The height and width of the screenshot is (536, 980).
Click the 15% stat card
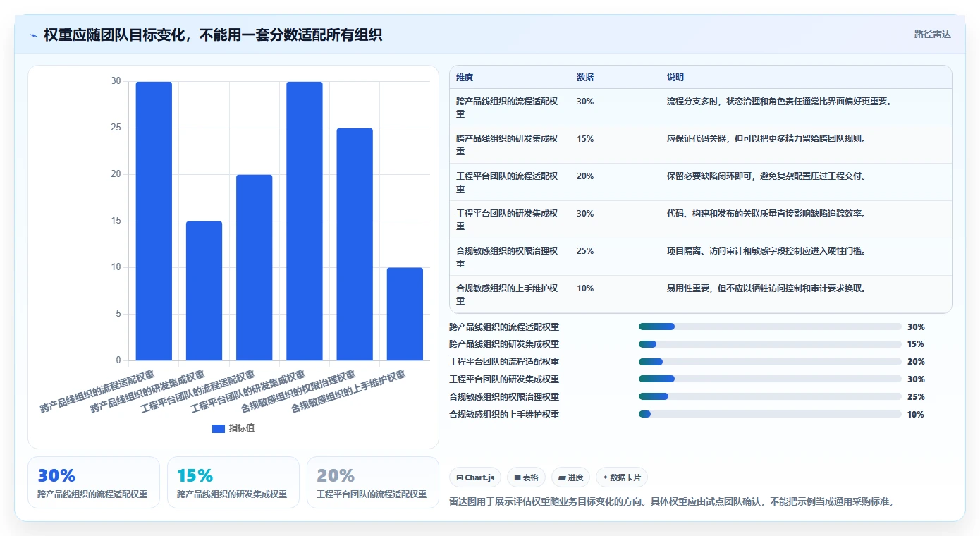point(233,482)
